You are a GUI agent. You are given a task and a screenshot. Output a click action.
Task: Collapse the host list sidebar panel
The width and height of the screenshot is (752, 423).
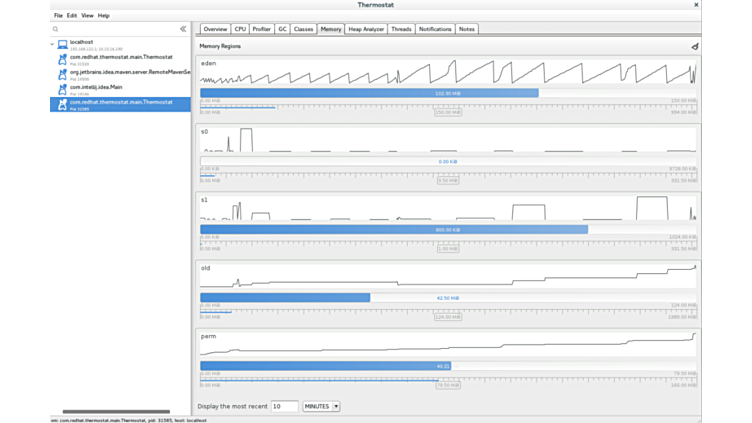[182, 29]
